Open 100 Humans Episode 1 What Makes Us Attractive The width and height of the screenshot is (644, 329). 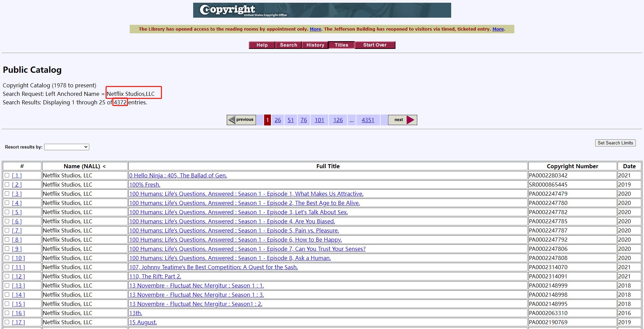point(246,194)
